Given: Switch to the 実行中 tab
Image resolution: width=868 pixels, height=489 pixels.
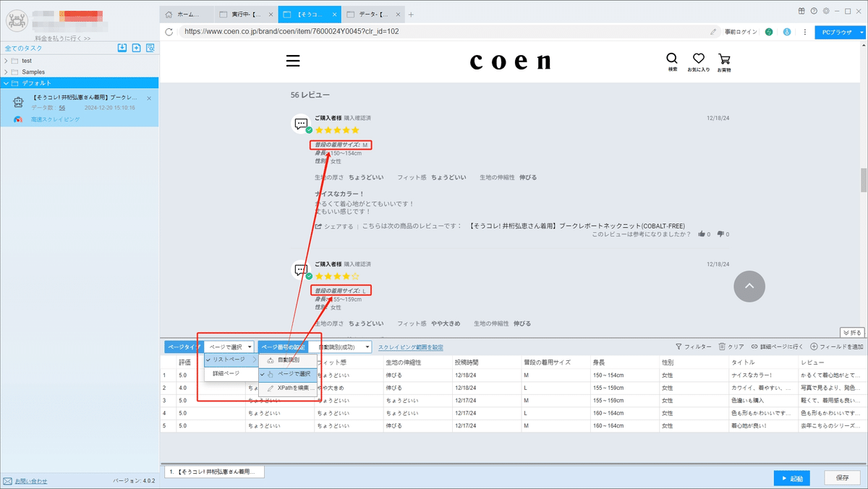Looking at the screenshot, I should pyautogui.click(x=247, y=14).
